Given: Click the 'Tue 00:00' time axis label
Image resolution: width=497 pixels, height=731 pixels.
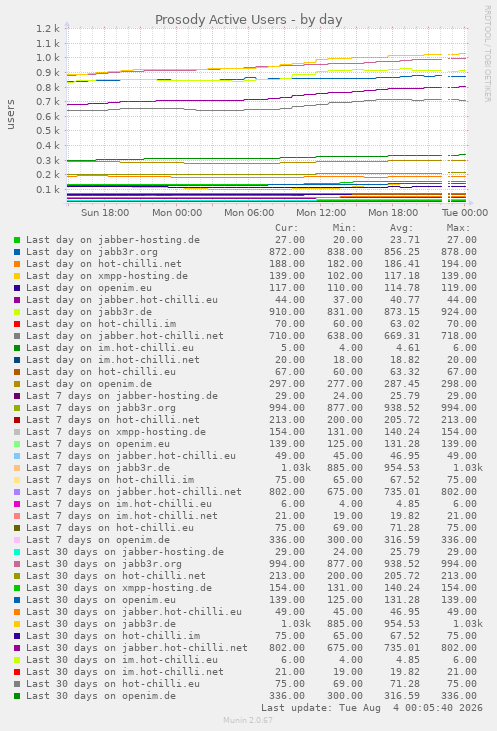Looking at the screenshot, I should (x=465, y=213).
